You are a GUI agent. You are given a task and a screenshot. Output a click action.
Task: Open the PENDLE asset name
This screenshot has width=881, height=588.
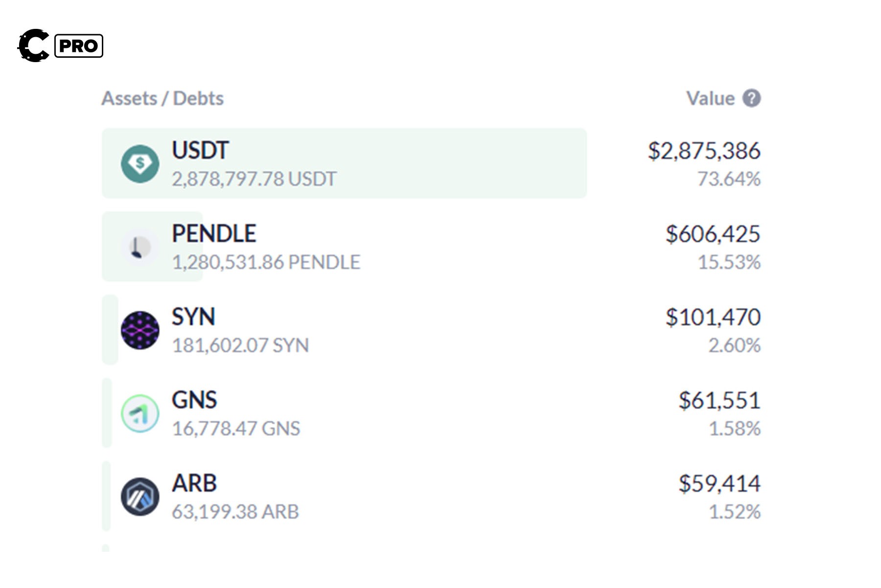pyautogui.click(x=214, y=233)
